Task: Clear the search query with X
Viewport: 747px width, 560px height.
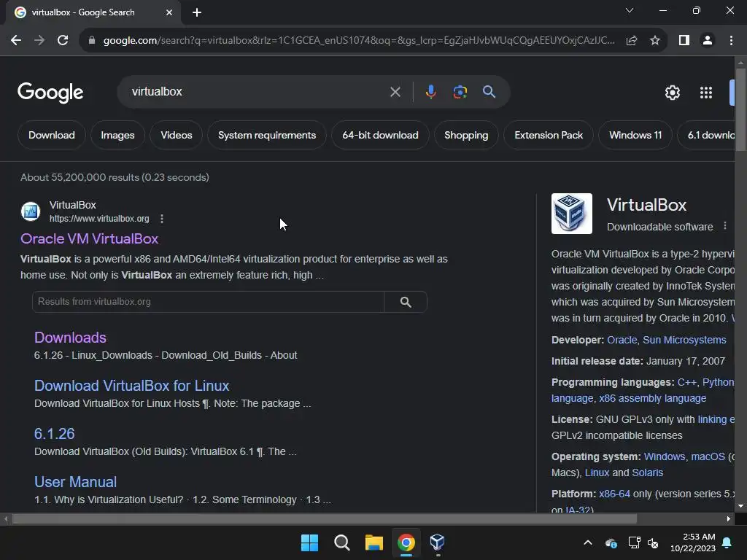Action: click(x=395, y=92)
